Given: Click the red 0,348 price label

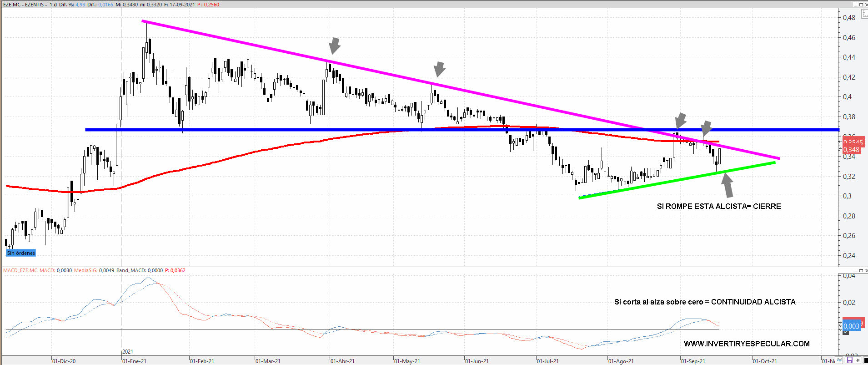Looking at the screenshot, I should click(x=851, y=150).
